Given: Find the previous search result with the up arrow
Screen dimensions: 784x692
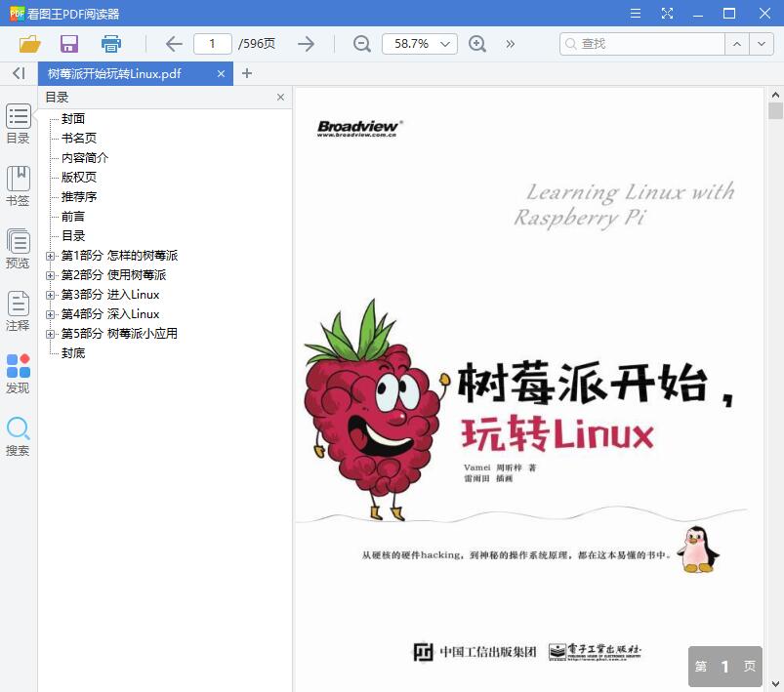Looking at the screenshot, I should coord(737,44).
